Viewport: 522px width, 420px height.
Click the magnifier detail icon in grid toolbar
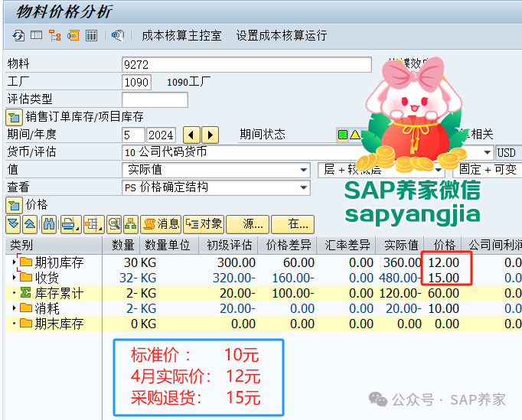(x=114, y=224)
